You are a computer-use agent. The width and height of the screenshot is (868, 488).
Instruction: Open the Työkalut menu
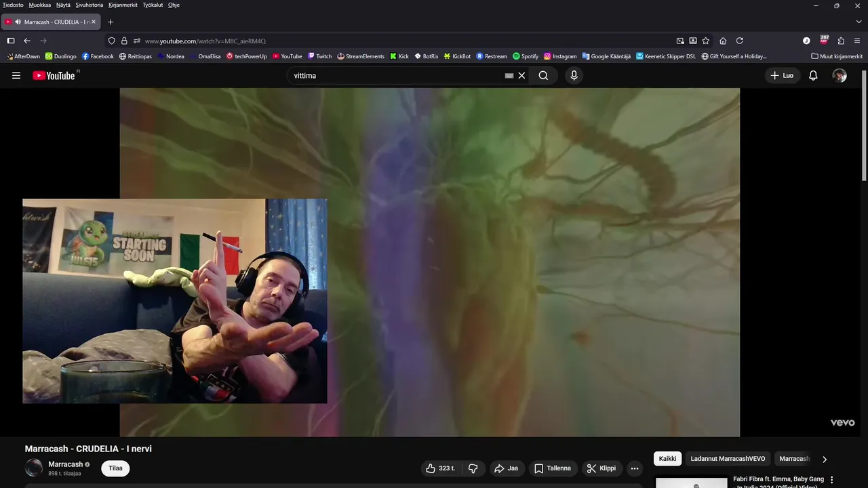(x=153, y=5)
